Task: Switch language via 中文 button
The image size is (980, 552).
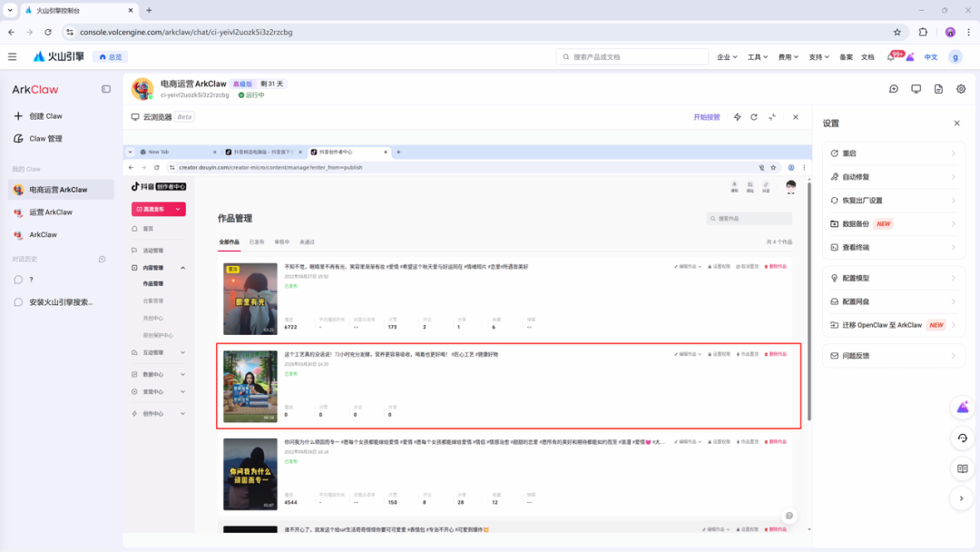Action: coord(931,57)
